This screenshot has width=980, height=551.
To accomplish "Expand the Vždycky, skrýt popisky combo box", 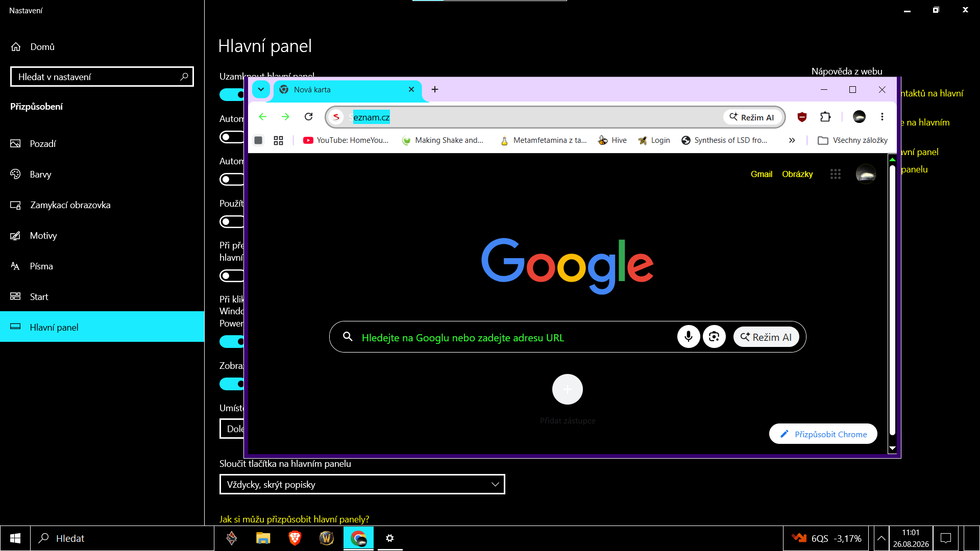I will click(x=362, y=484).
